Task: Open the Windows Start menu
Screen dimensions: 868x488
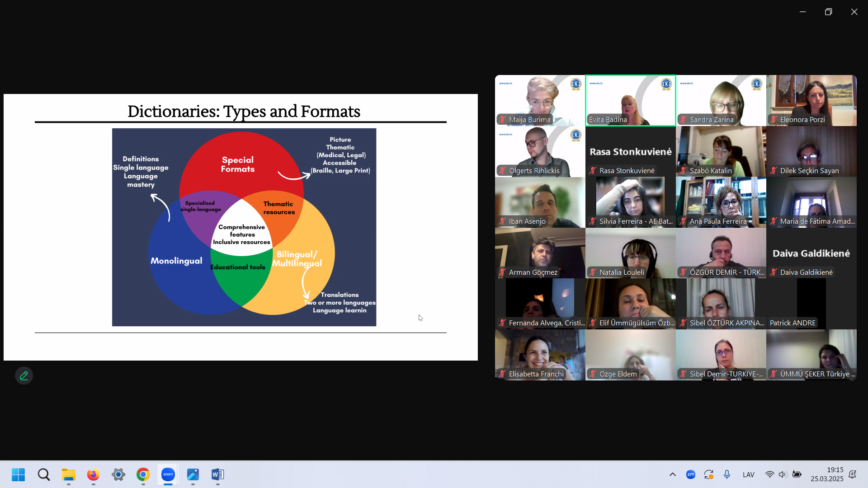Action: (x=19, y=474)
